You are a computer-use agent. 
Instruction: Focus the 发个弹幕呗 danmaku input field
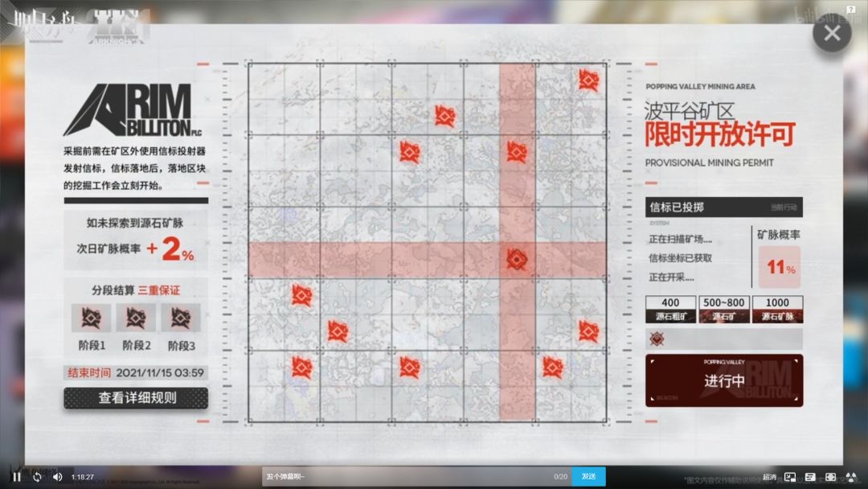coord(417,476)
